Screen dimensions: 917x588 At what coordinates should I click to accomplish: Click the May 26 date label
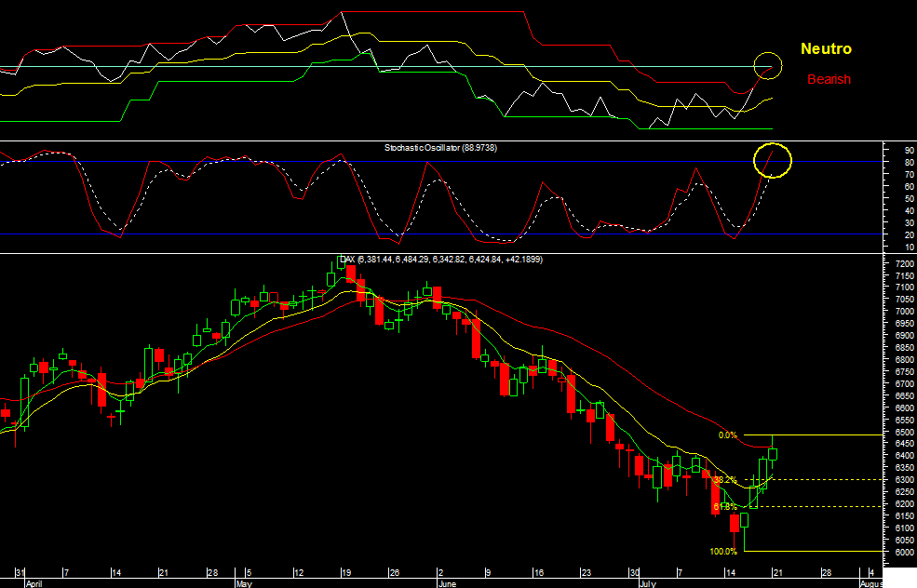(x=394, y=573)
